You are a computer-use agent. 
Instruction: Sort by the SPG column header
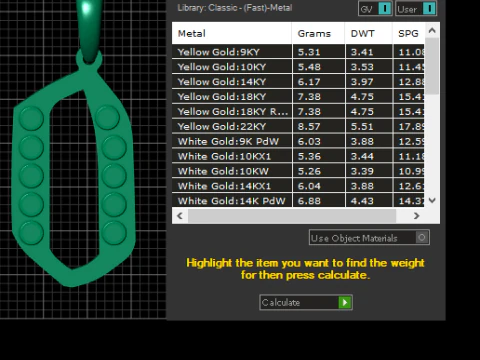point(409,33)
